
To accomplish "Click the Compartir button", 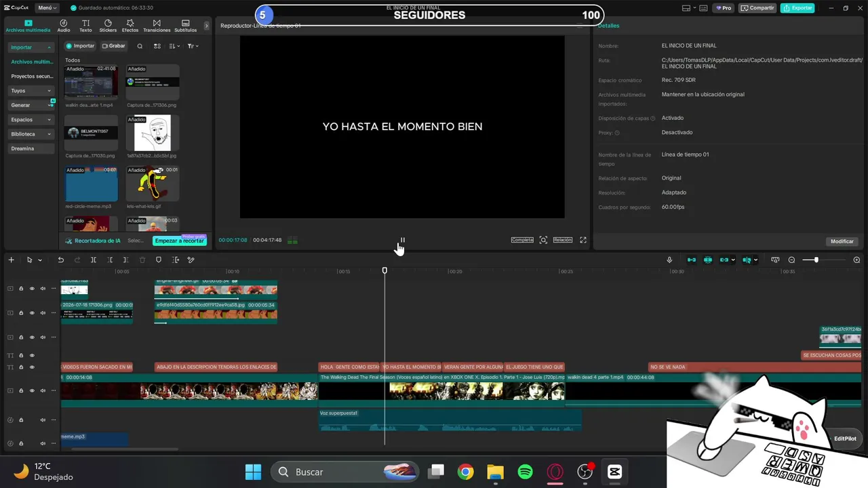I will click(x=757, y=8).
